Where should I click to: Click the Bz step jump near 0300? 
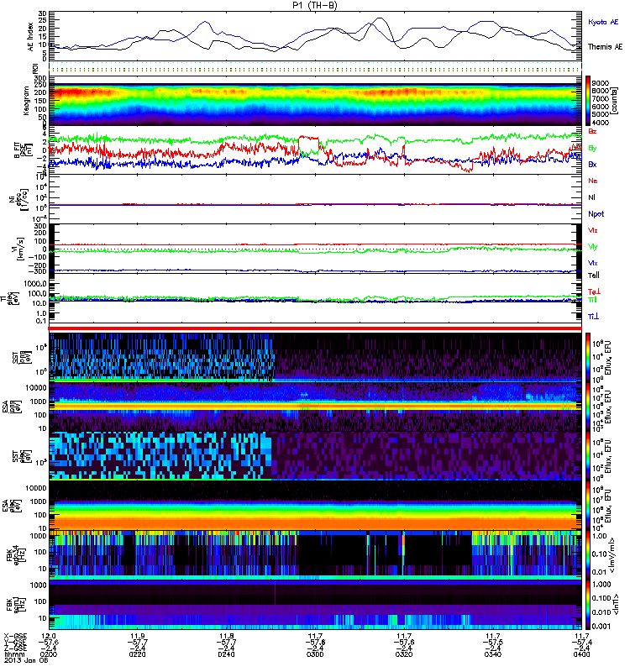(x=308, y=139)
